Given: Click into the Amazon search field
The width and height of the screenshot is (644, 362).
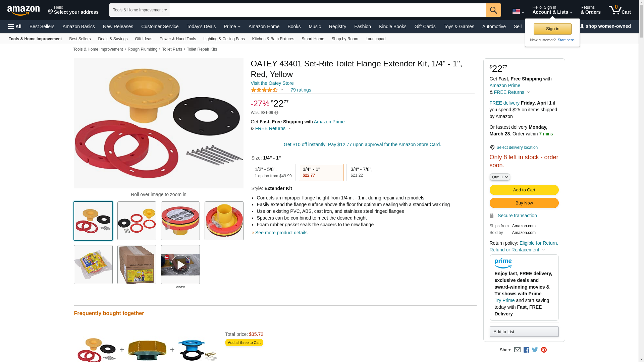Looking at the screenshot, I should tap(327, 10).
